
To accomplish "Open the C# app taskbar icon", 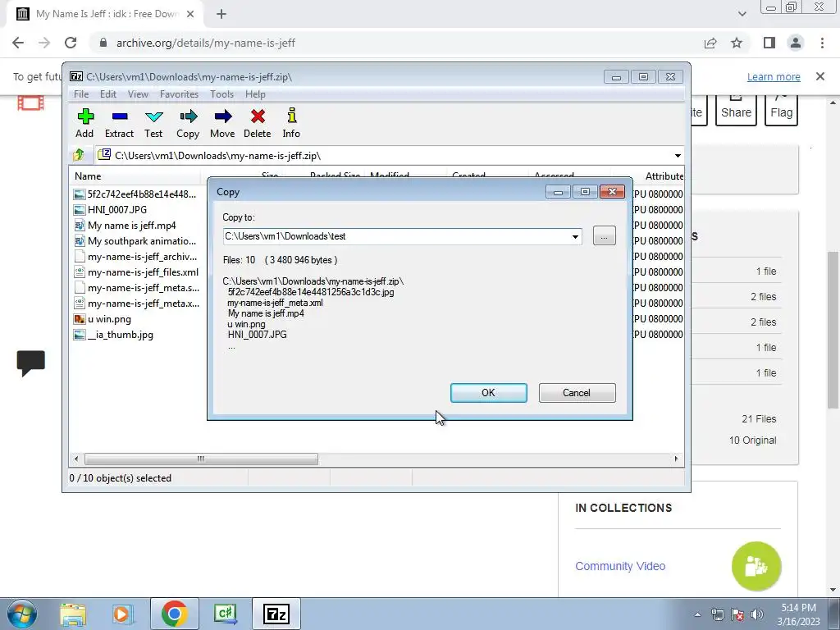I will tap(225, 614).
